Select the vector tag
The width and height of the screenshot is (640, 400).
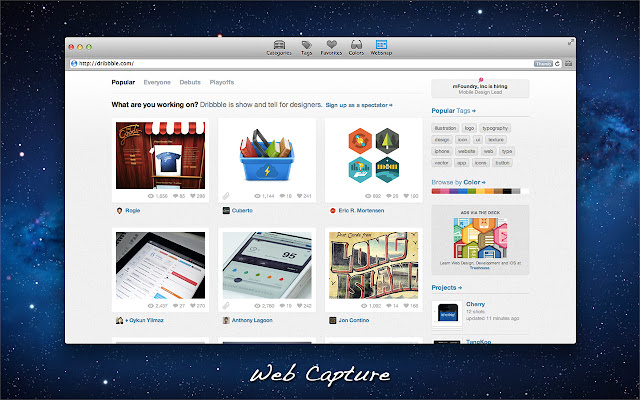pyautogui.click(x=441, y=162)
